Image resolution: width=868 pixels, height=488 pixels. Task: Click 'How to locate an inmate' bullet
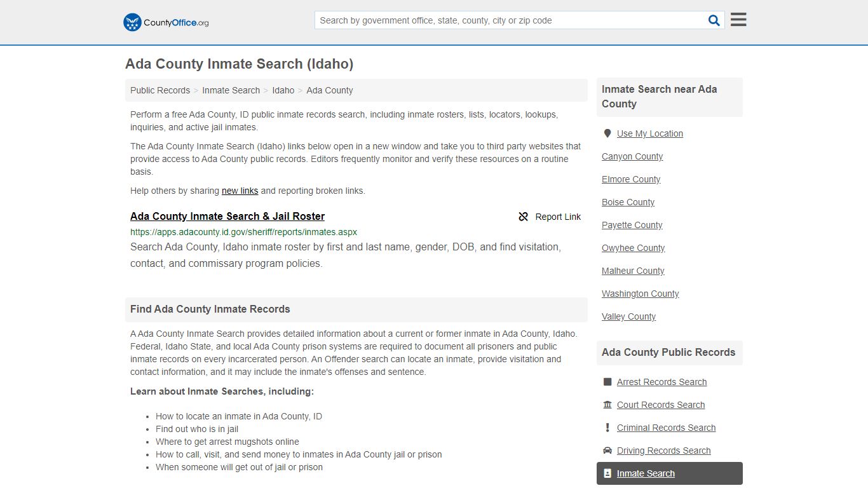(239, 416)
